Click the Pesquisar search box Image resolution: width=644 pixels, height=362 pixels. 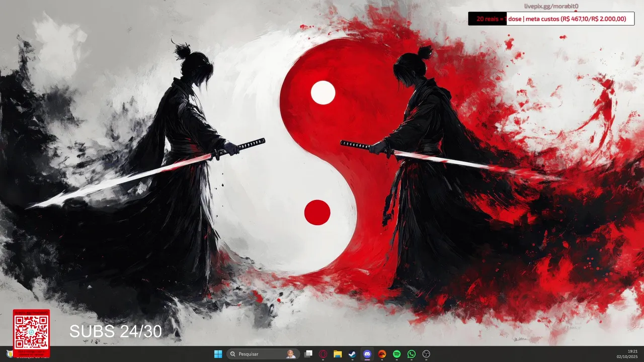(263, 354)
